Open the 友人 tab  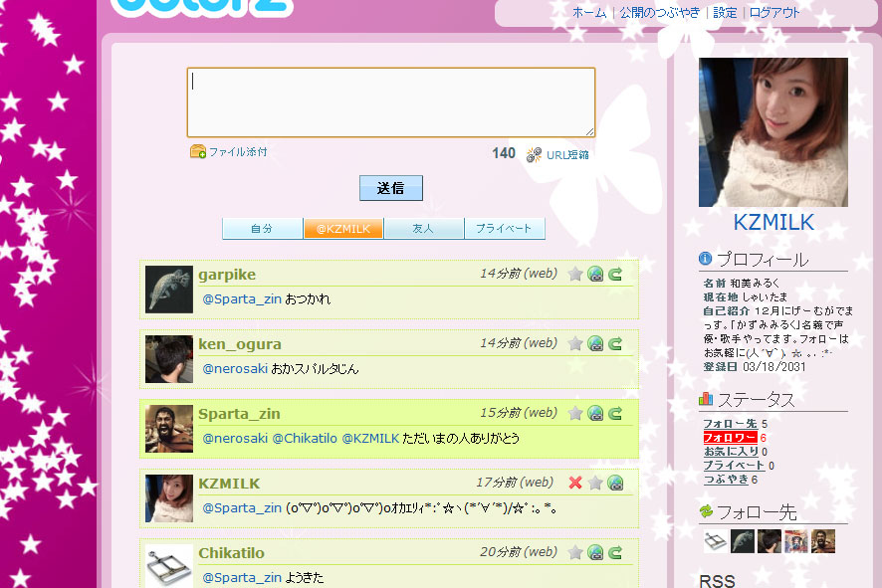coord(424,229)
